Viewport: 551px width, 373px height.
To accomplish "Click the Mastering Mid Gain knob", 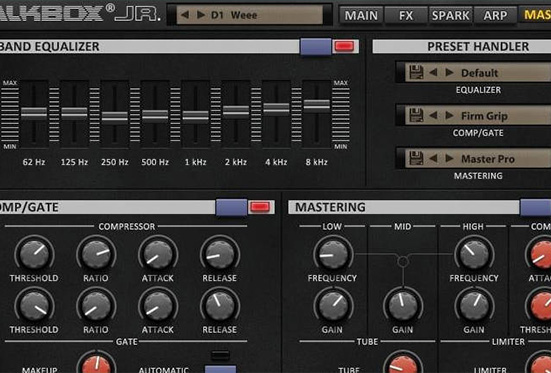I will point(403,306).
